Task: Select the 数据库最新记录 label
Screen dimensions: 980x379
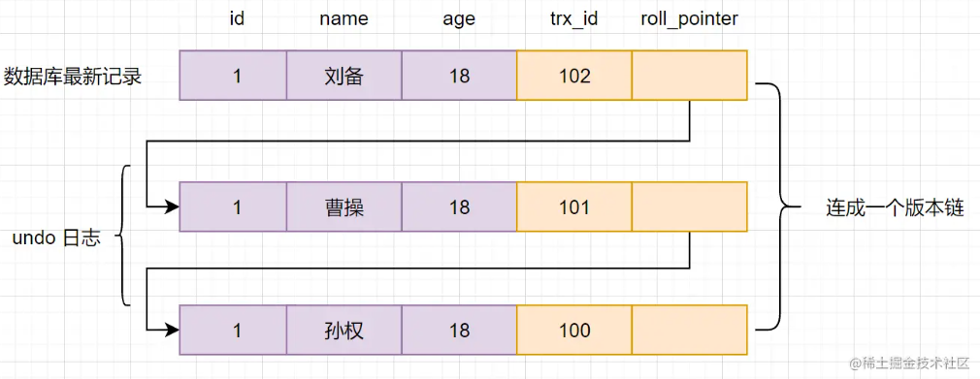Action: [73, 77]
